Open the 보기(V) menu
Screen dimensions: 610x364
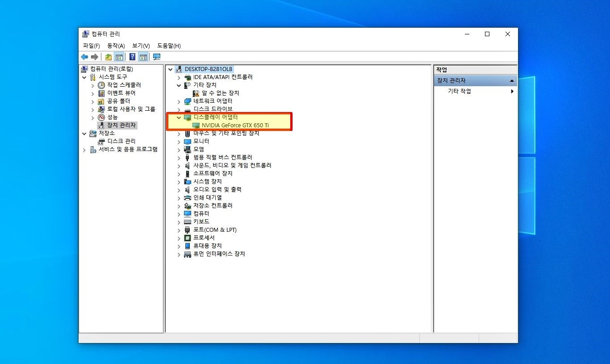(x=141, y=46)
